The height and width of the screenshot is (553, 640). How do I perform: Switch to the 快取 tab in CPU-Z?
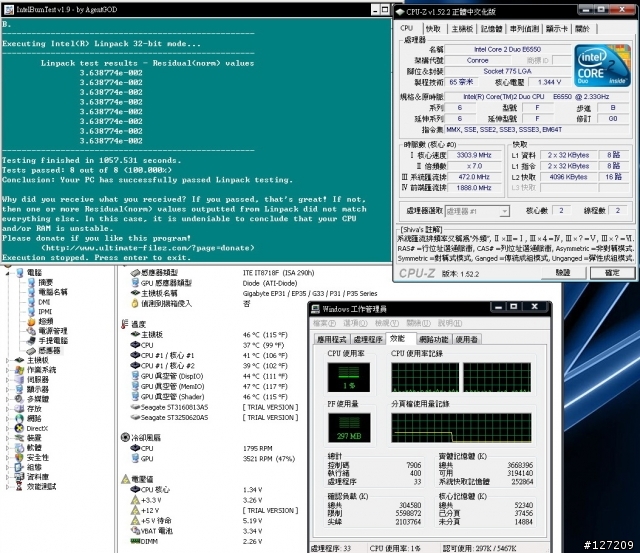click(433, 29)
